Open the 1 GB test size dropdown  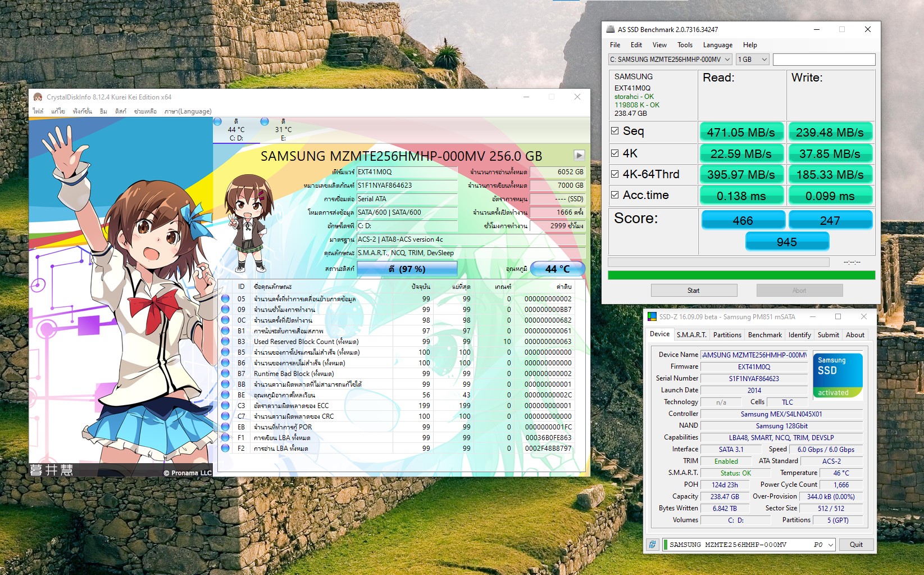pyautogui.click(x=752, y=59)
